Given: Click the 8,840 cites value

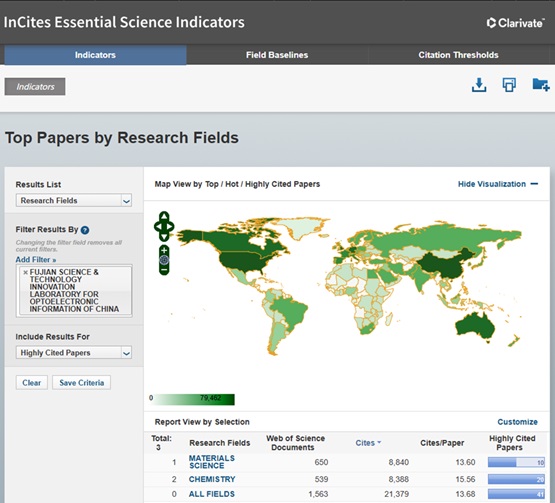Looking at the screenshot, I should coord(399,462).
